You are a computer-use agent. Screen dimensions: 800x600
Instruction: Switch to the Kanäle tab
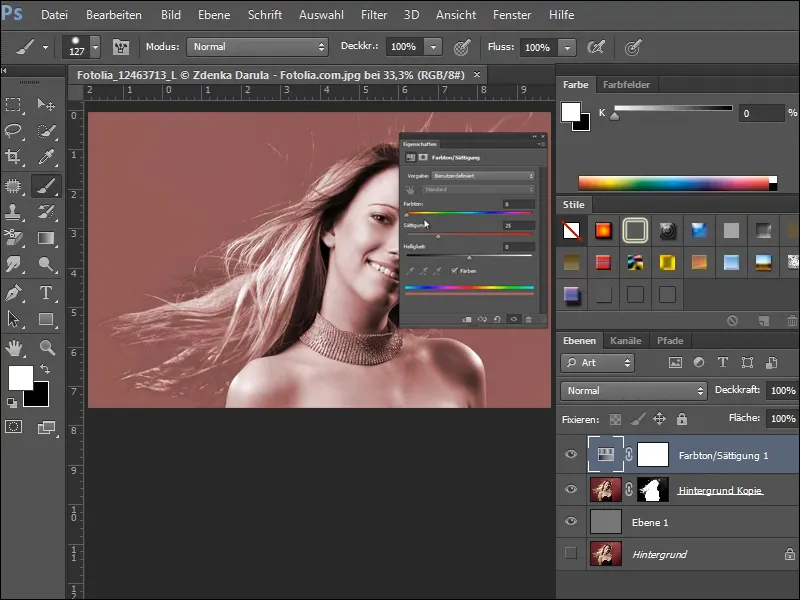point(626,340)
